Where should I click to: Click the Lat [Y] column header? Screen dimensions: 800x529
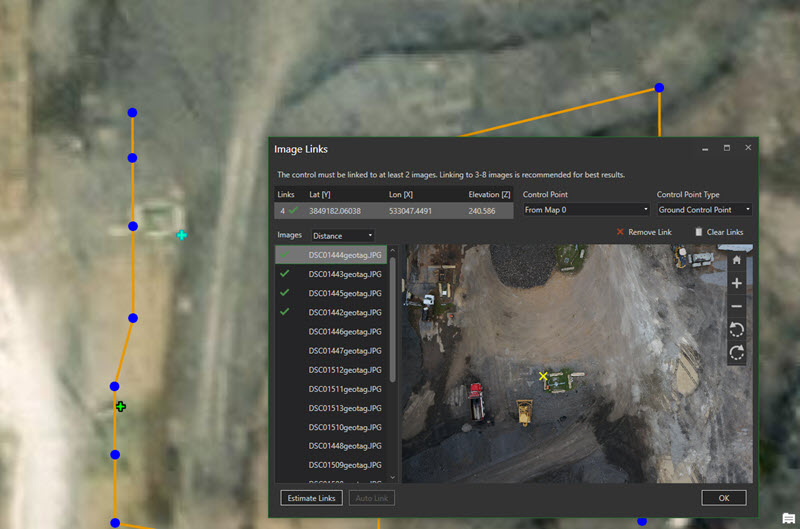(319, 194)
